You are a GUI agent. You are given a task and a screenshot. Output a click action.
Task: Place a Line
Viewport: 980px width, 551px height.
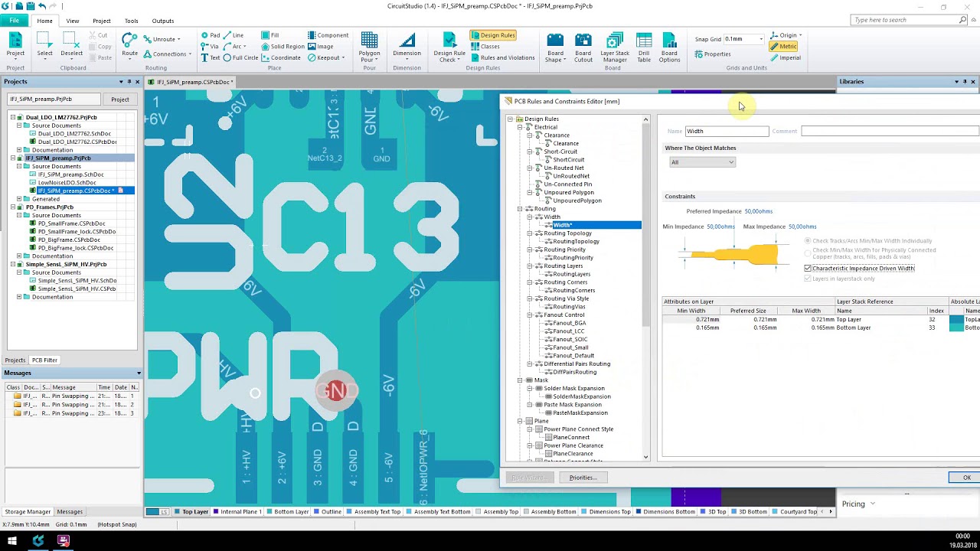(x=233, y=35)
